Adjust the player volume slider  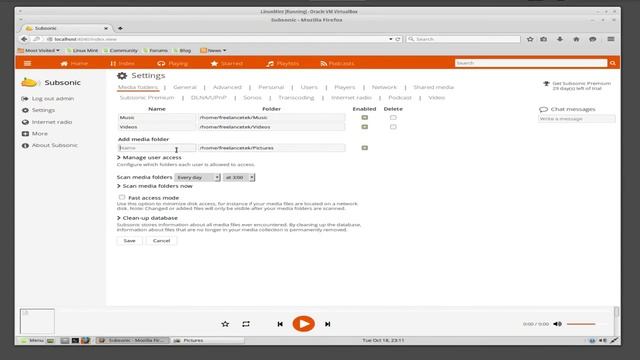(586, 324)
